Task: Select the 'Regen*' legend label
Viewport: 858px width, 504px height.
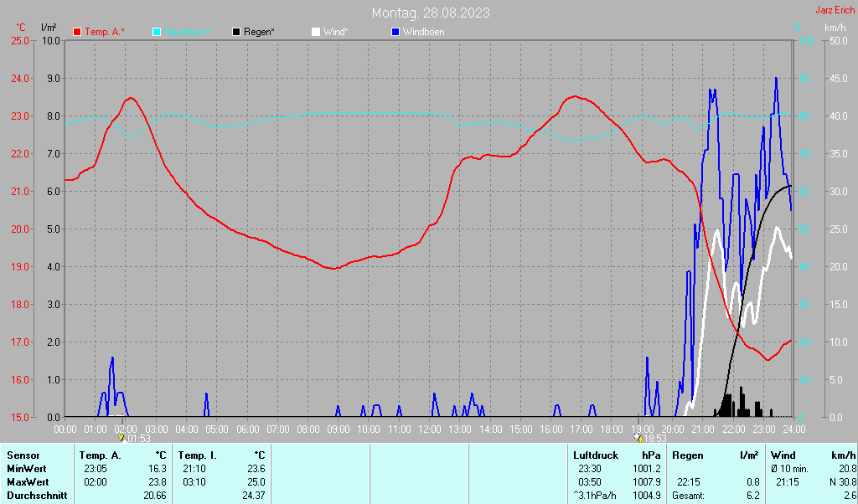Action: (x=259, y=33)
